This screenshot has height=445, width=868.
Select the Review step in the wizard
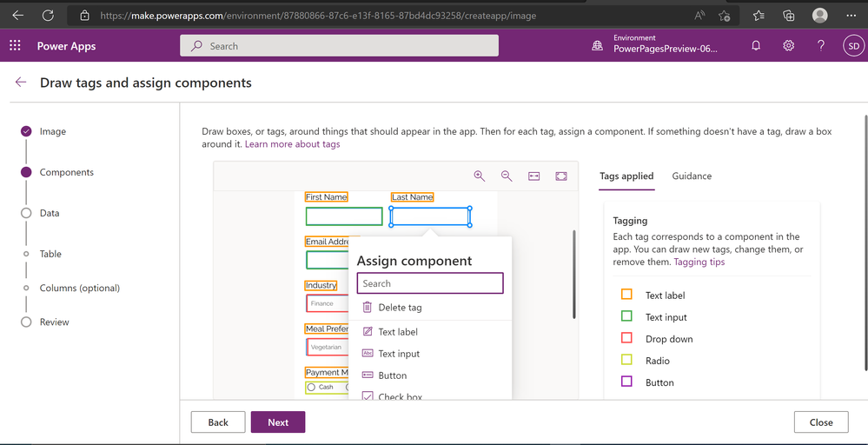point(54,322)
